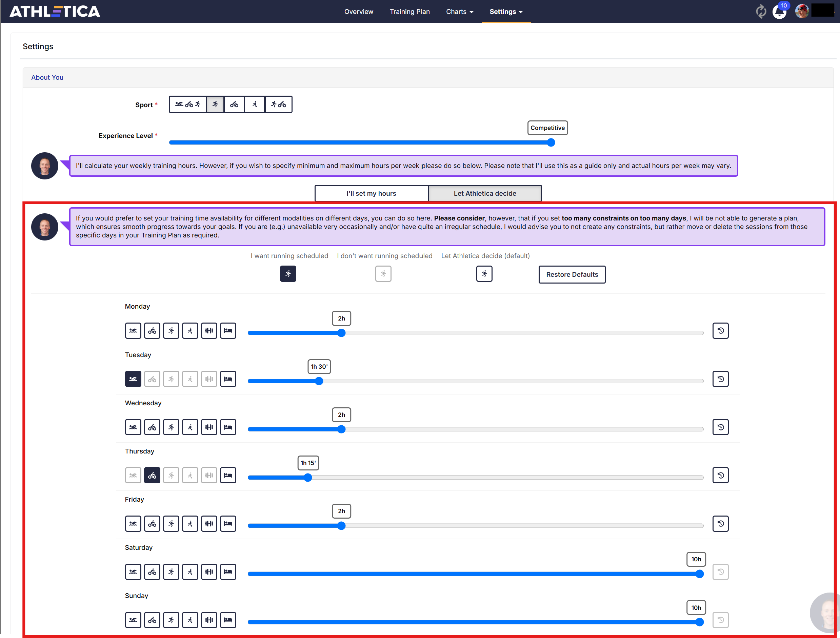Viewport: 840px width, 638px height.
Task: Toggle Monday strength dumbbell icon
Action: point(209,331)
